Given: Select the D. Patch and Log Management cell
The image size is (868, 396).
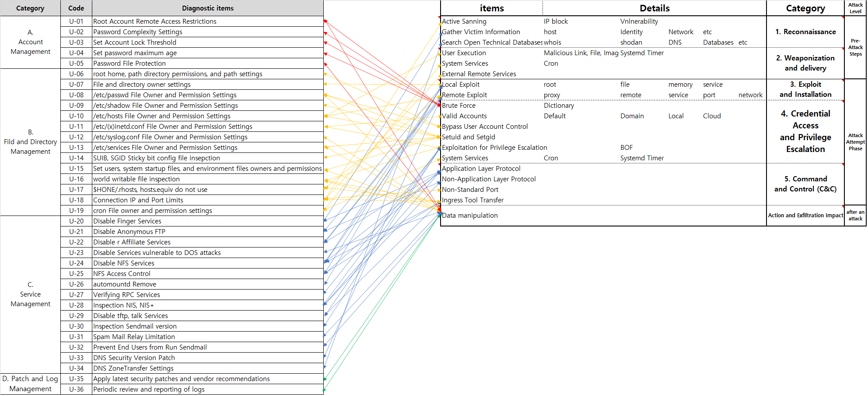Looking at the screenshot, I should [30, 383].
